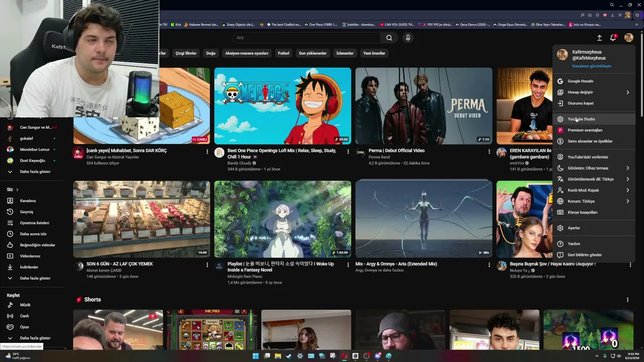The width and height of the screenshot is (644, 362).
Task: Expand Görüntülenecek dil: Türkçe submenu
Action: (594, 179)
